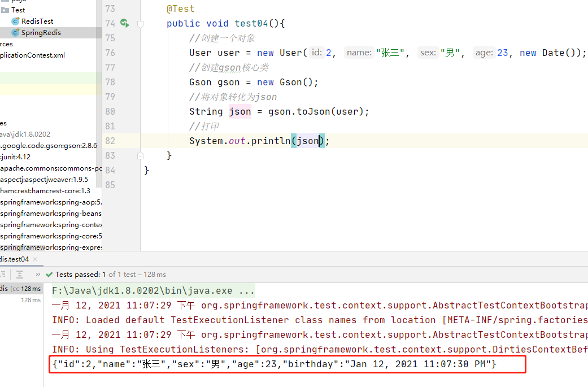Screen dimensions: 588x387
Task: Select the jdk1.8.0202 library entry
Action: point(25,134)
